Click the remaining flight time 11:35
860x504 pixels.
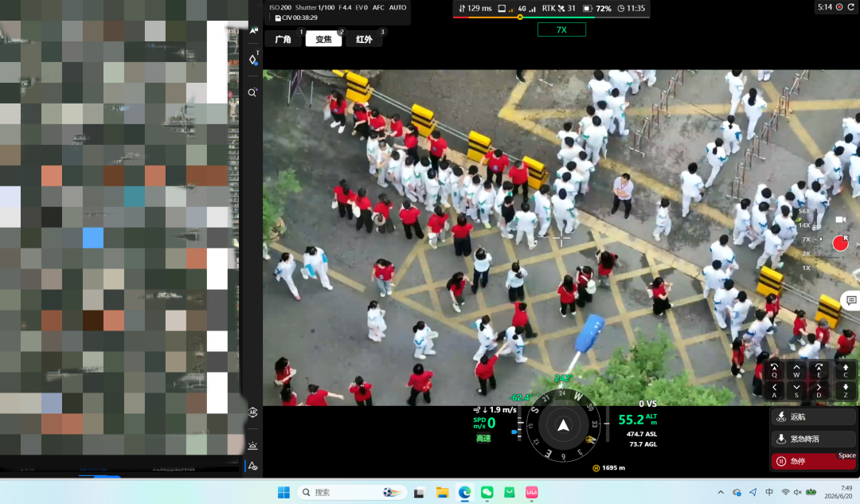point(631,8)
